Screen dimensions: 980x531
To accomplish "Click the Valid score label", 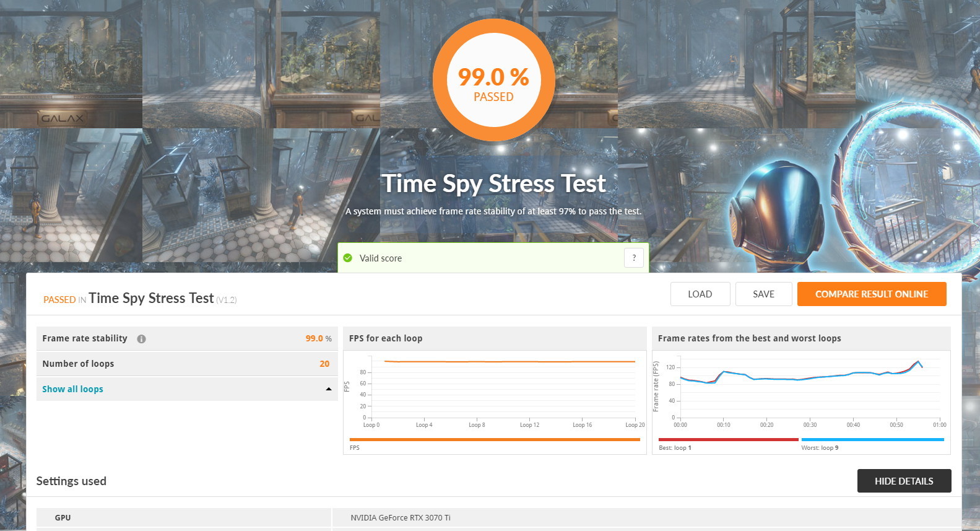I will [x=381, y=258].
